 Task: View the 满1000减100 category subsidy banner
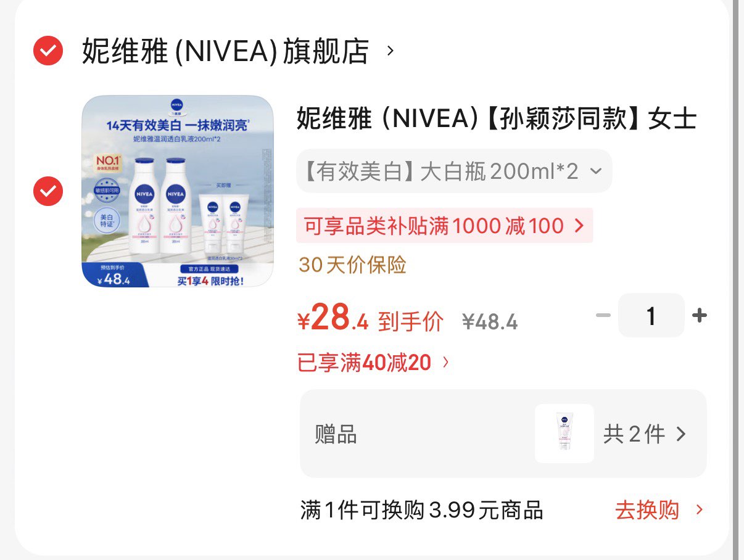(x=444, y=226)
